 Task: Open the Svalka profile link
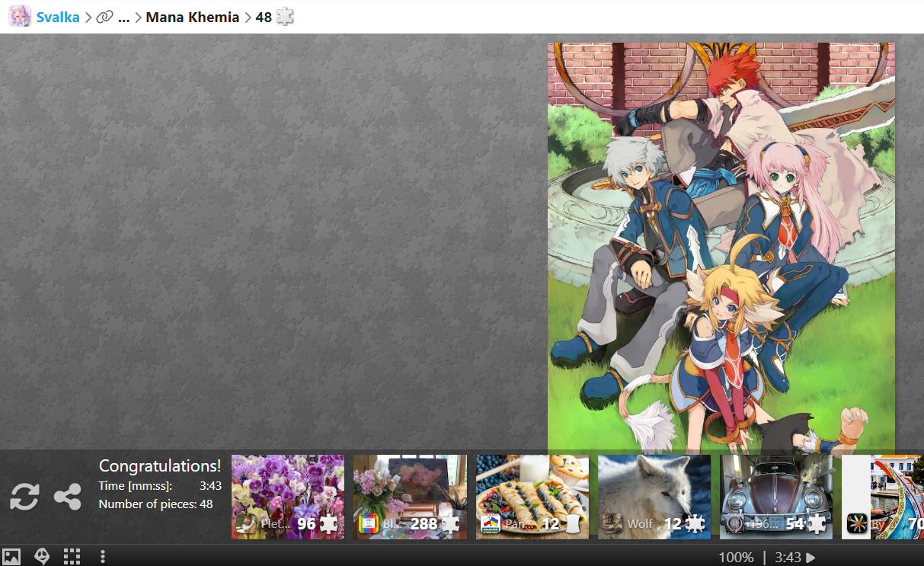(x=58, y=17)
